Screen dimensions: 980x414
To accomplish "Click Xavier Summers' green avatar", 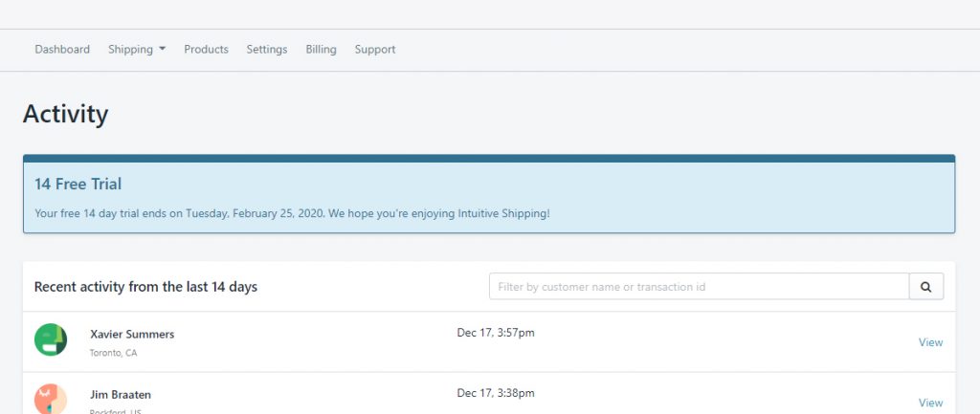I will click(51, 339).
